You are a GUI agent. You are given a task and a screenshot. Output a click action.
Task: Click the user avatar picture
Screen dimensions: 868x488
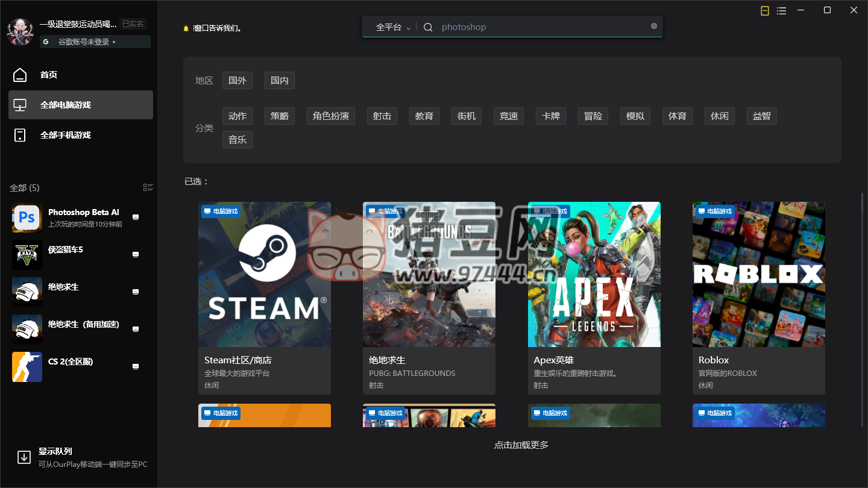point(20,32)
